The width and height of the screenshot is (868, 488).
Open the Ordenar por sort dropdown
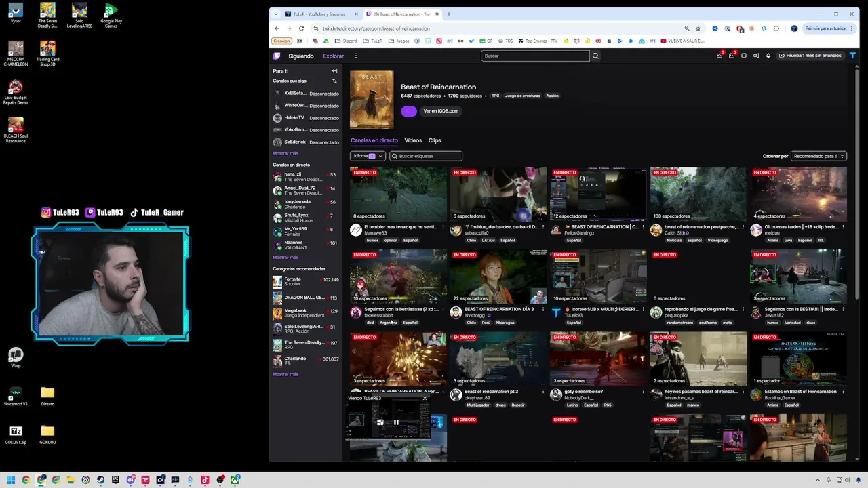(819, 156)
